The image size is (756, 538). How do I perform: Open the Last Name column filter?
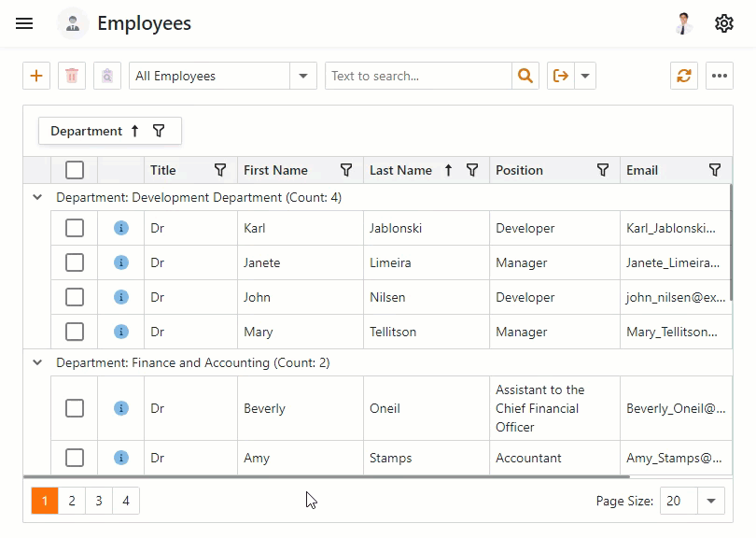coord(472,170)
